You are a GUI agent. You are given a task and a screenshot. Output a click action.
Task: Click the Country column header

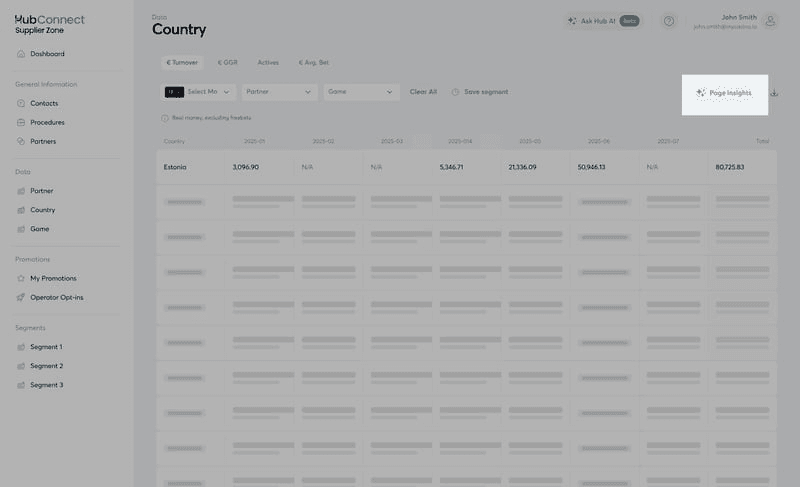(174, 141)
